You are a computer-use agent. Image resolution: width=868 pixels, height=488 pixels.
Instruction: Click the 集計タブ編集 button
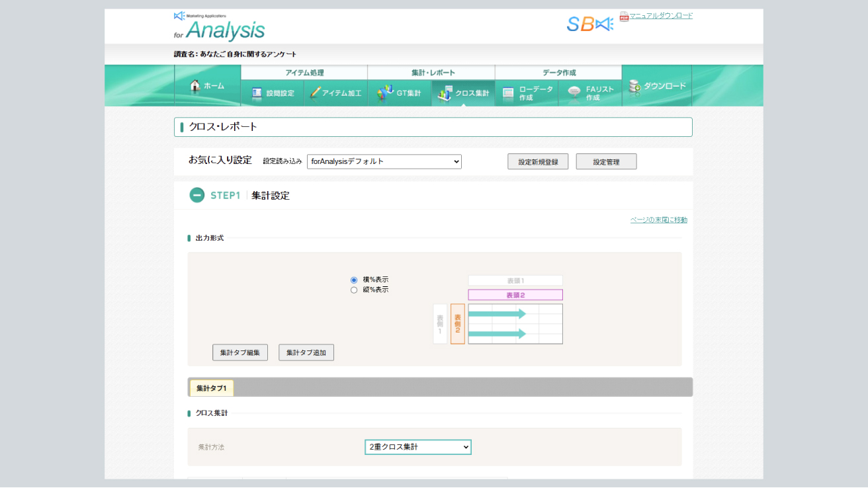click(239, 352)
